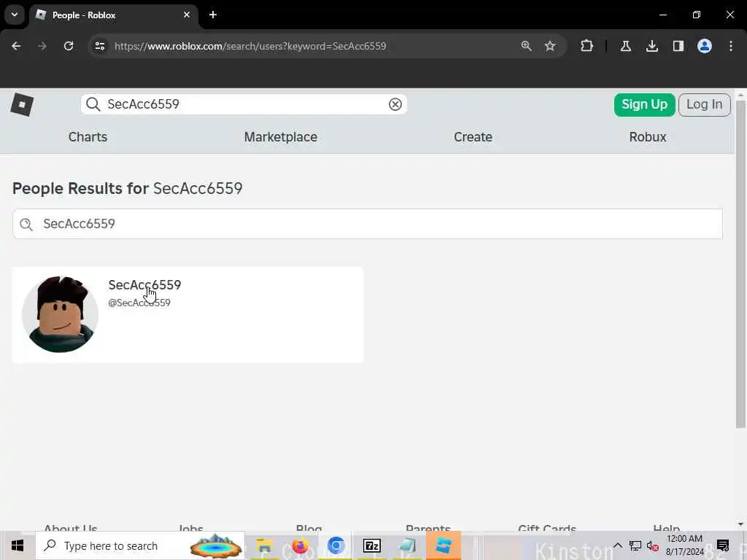Open the Chrome profile avatar
Screen dimensions: 747x560
[x=704, y=46]
